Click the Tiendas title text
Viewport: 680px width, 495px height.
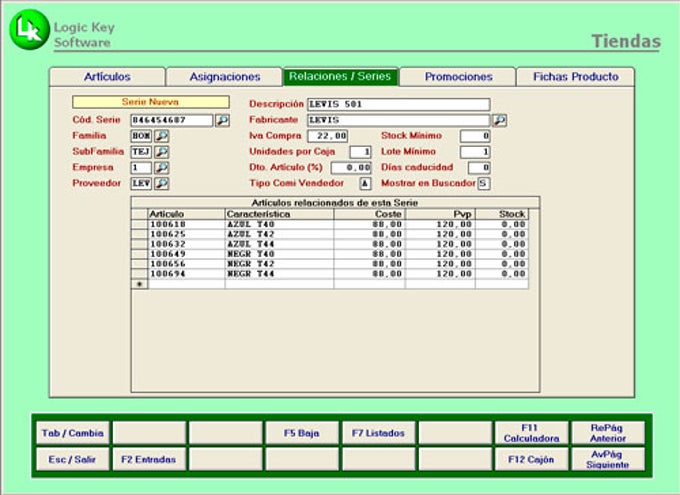(626, 41)
